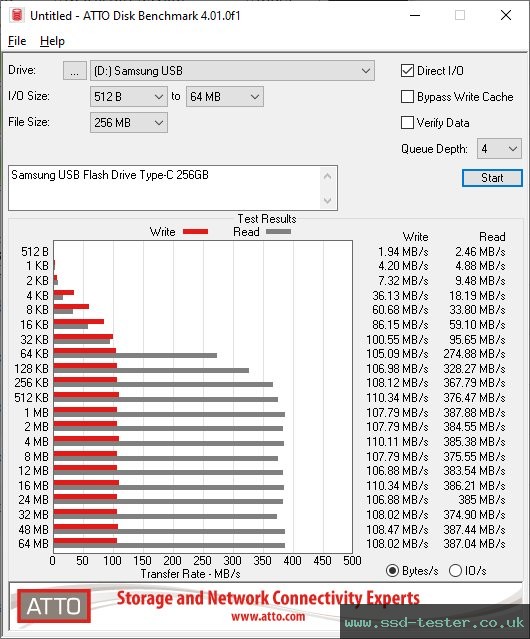
Task: Click the 512 KB row label on chart
Action: pyautogui.click(x=31, y=398)
